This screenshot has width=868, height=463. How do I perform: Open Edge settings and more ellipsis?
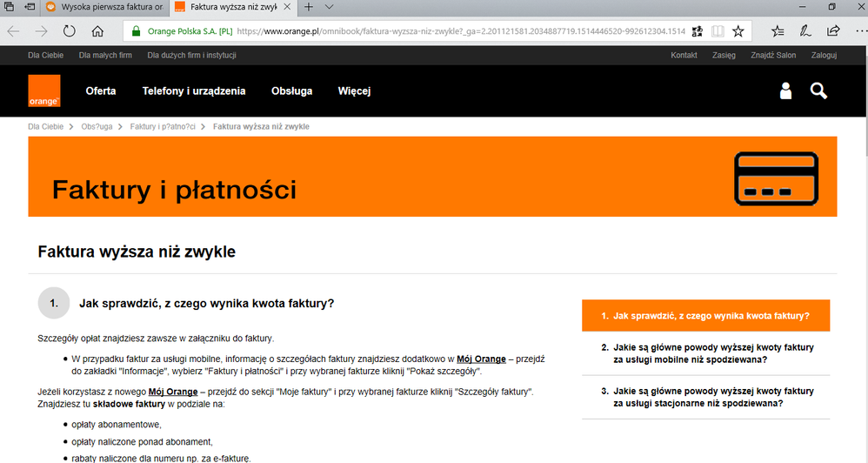[861, 31]
